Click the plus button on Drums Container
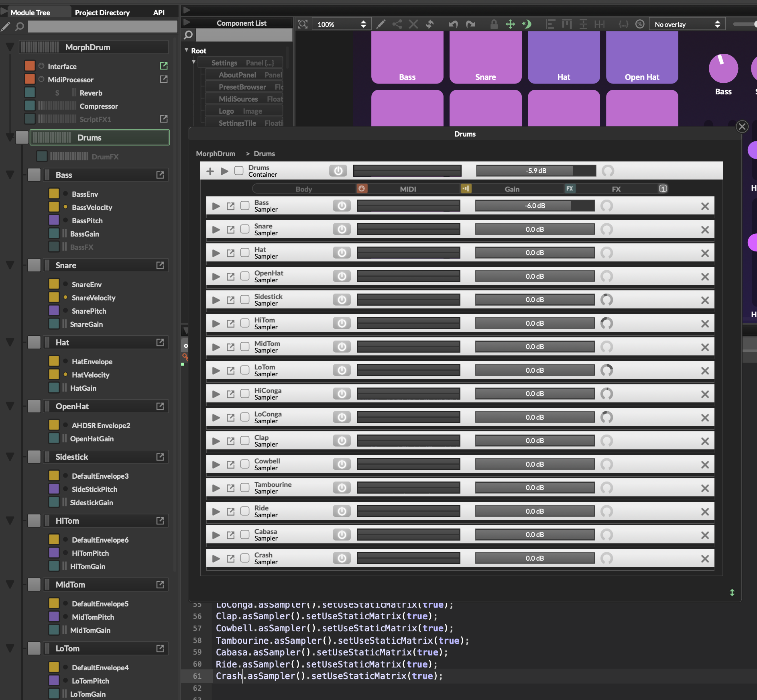The width and height of the screenshot is (757, 700). click(210, 171)
